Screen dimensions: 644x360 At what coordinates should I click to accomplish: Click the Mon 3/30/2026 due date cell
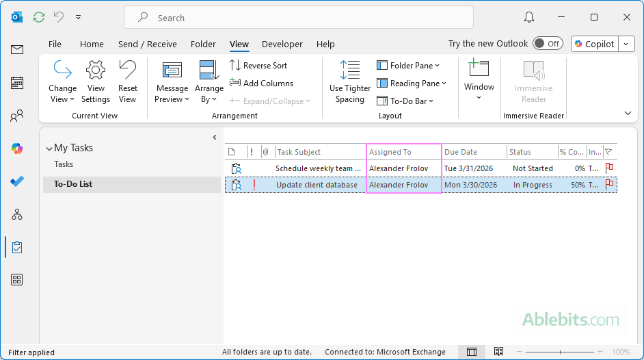click(470, 185)
